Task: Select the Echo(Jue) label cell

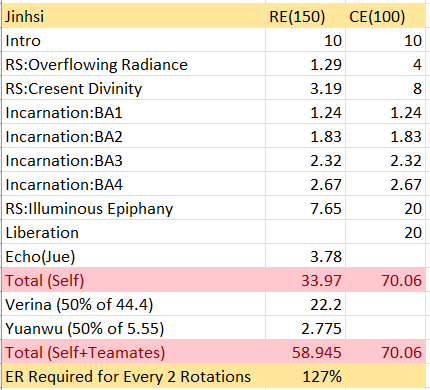Action: point(134,256)
